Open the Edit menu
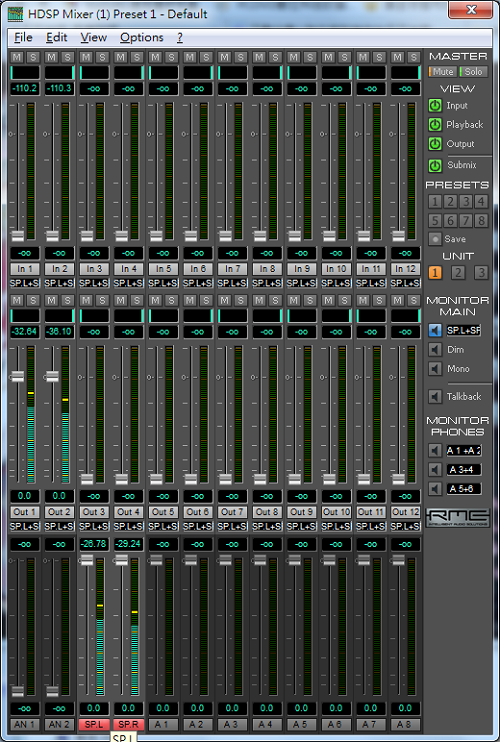The height and width of the screenshot is (742, 500). coord(57,37)
